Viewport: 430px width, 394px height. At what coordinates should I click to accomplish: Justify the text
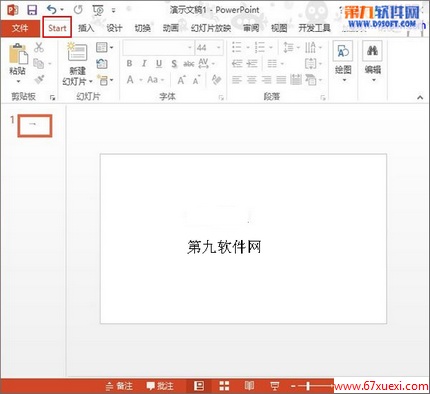coord(281,80)
